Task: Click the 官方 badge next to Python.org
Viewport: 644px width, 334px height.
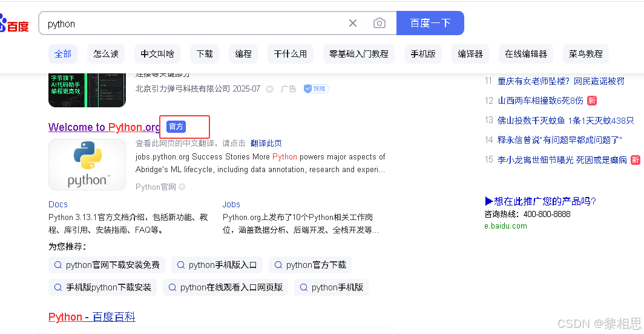Action: pos(176,127)
